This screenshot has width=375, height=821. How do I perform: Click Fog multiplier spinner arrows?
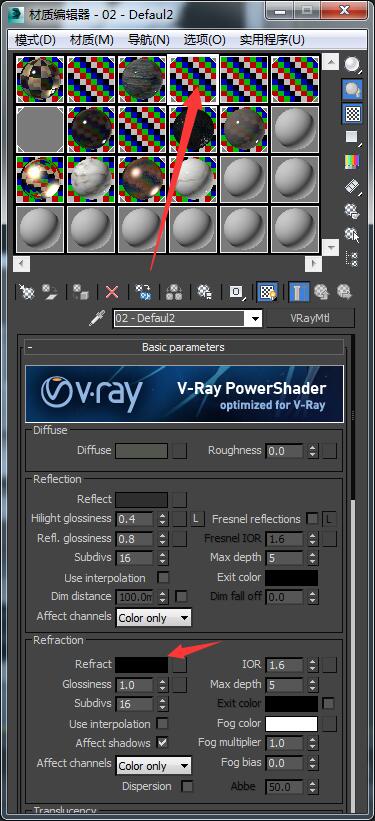pos(313,743)
